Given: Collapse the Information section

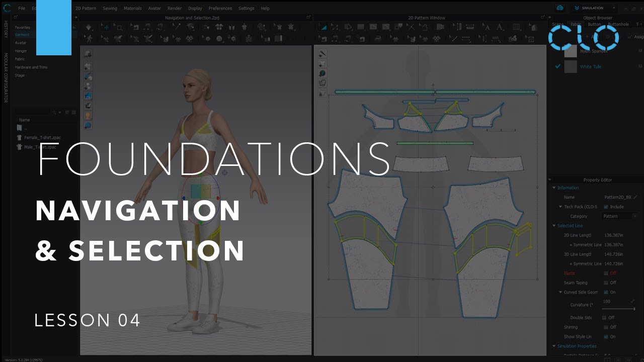Looking at the screenshot, I should click(554, 188).
